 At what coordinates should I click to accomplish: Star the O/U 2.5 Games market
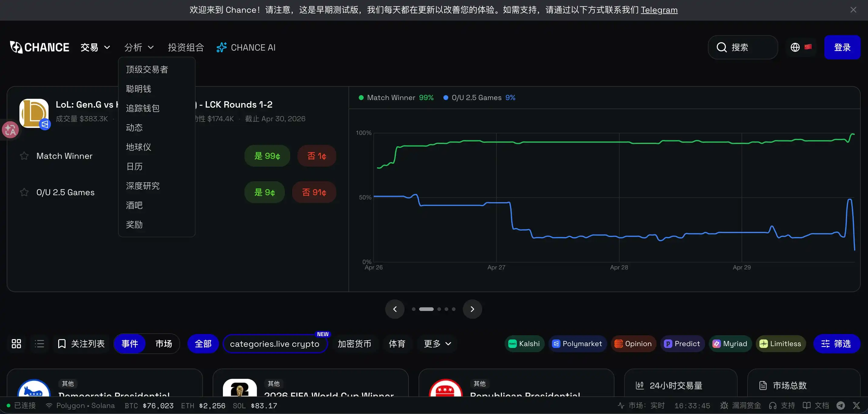(x=24, y=192)
